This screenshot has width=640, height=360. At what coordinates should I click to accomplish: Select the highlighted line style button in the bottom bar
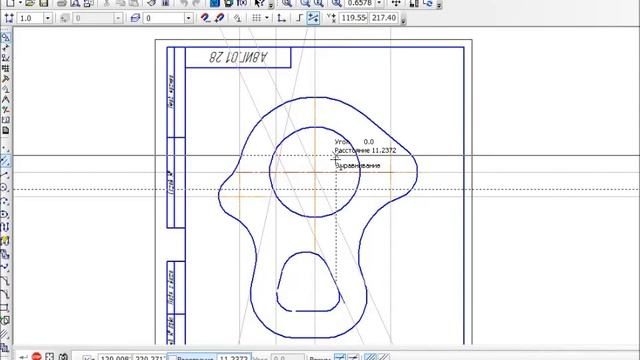tap(370, 357)
